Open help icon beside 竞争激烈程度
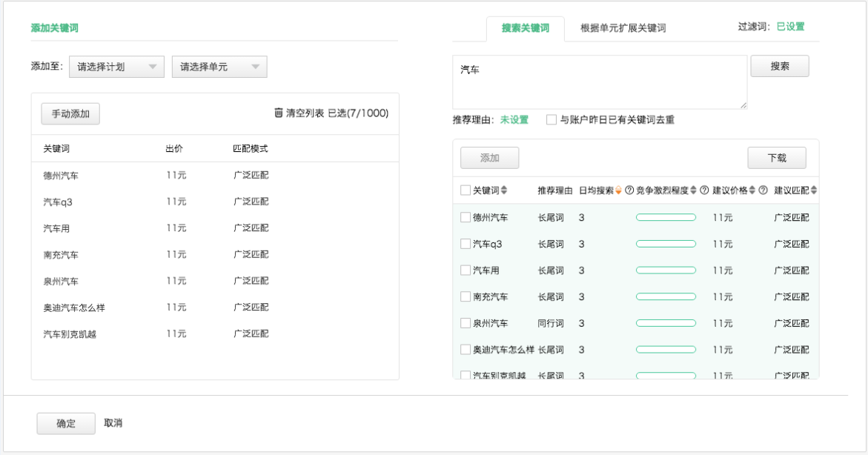This screenshot has width=868, height=455. (704, 190)
